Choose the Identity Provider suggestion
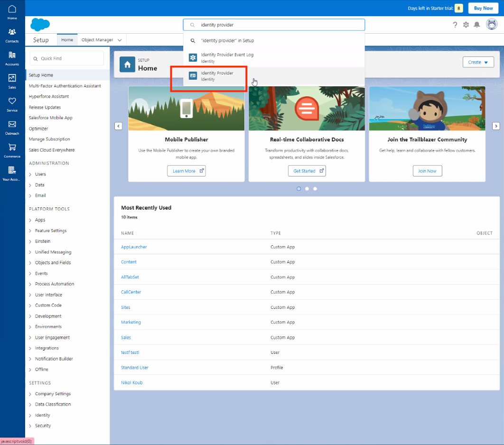This screenshot has height=445, width=504. point(274,76)
